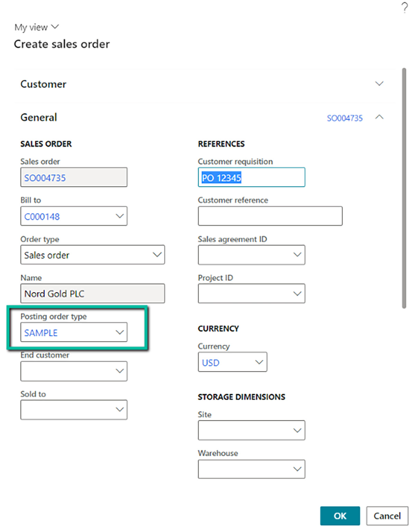Click the Customer requisition field
The height and width of the screenshot is (532, 415).
pyautogui.click(x=251, y=177)
